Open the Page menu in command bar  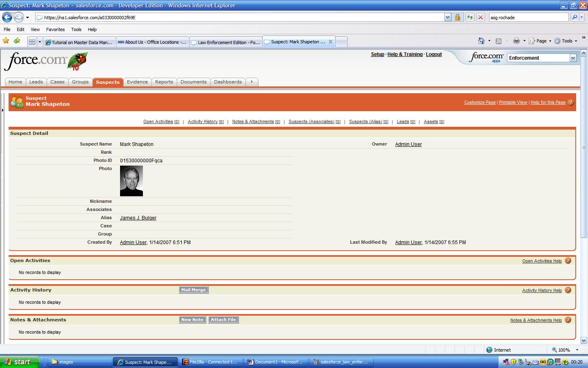point(540,41)
